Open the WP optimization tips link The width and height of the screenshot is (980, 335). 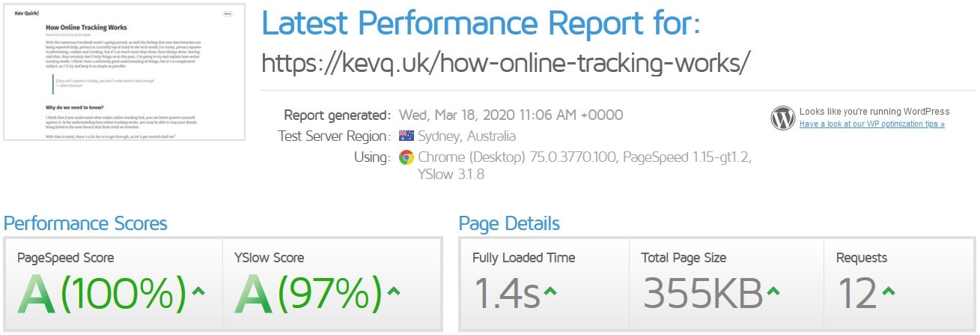pyautogui.click(x=871, y=124)
